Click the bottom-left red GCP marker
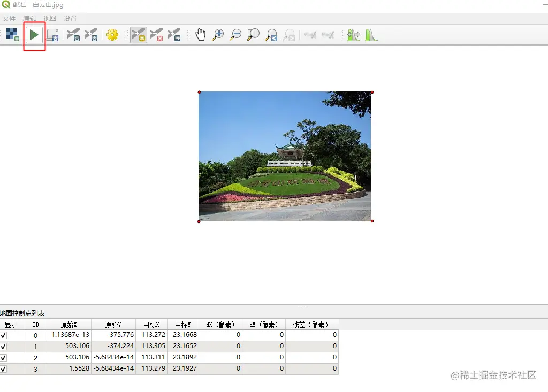This screenshot has height=392, width=548. (x=199, y=221)
